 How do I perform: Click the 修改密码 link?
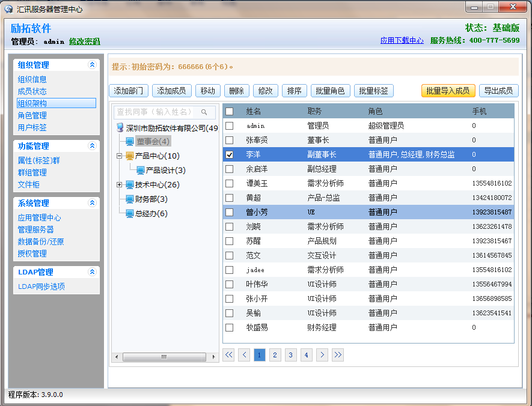[x=85, y=41]
